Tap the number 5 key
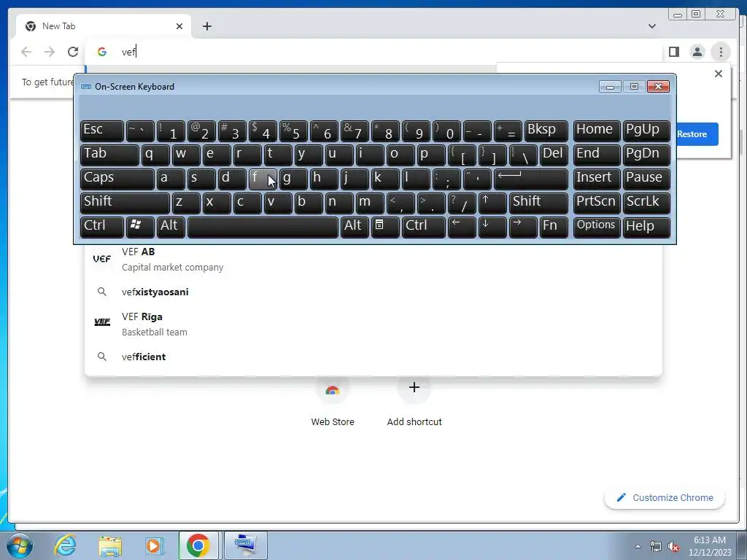747x560 pixels. (x=293, y=131)
